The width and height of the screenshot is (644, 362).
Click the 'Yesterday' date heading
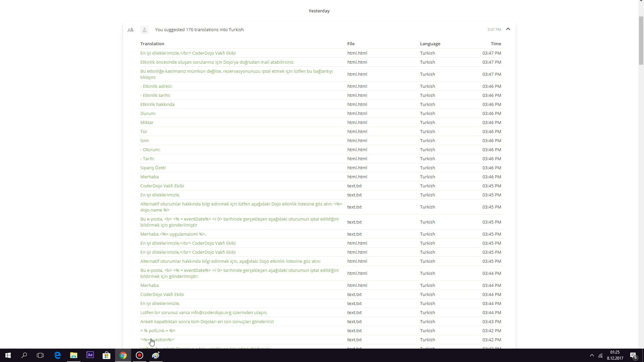[319, 11]
